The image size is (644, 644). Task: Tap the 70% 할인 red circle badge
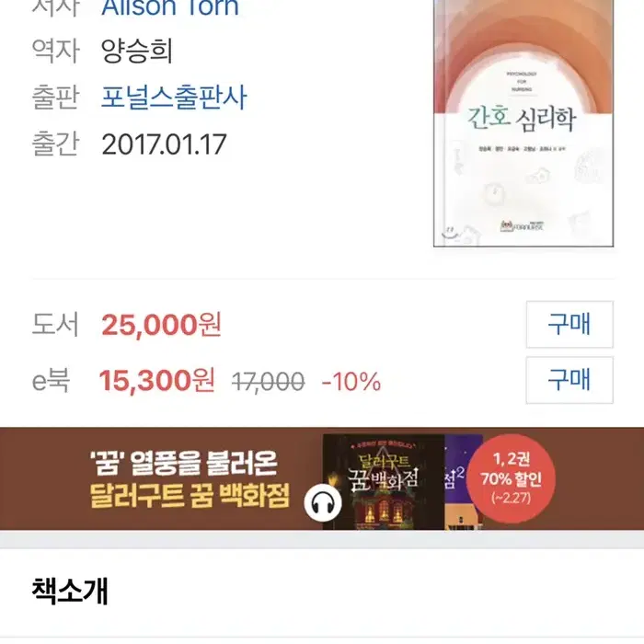click(511, 478)
